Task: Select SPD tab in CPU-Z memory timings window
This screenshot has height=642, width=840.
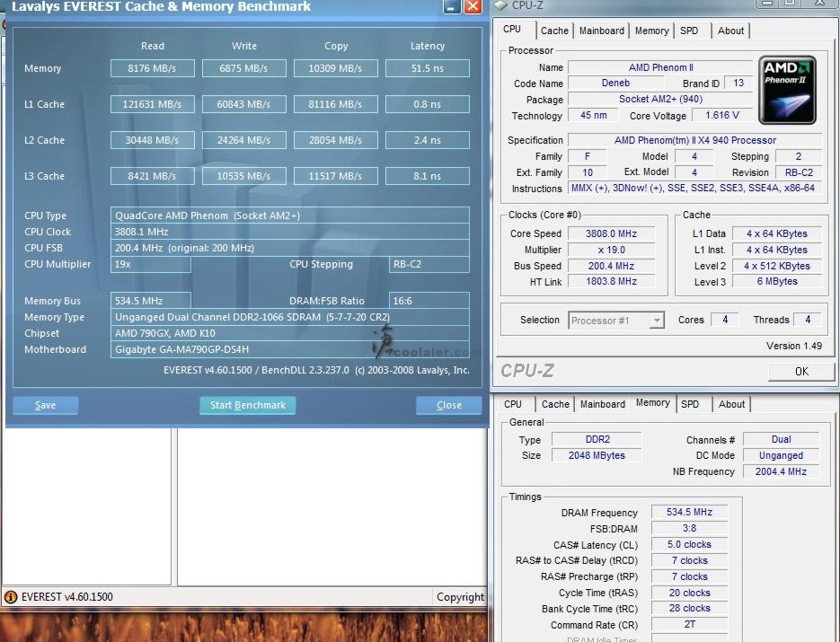Action: [x=690, y=404]
